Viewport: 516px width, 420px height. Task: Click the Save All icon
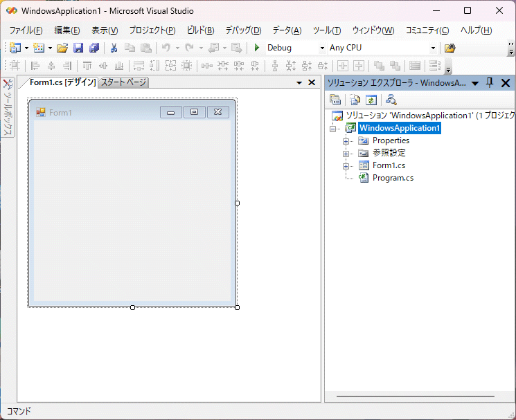94,48
